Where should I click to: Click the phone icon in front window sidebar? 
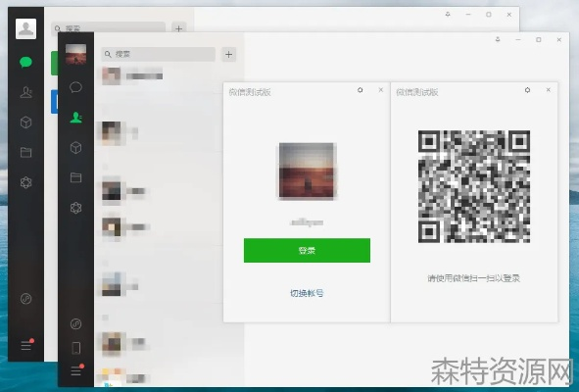pyautogui.click(x=75, y=348)
